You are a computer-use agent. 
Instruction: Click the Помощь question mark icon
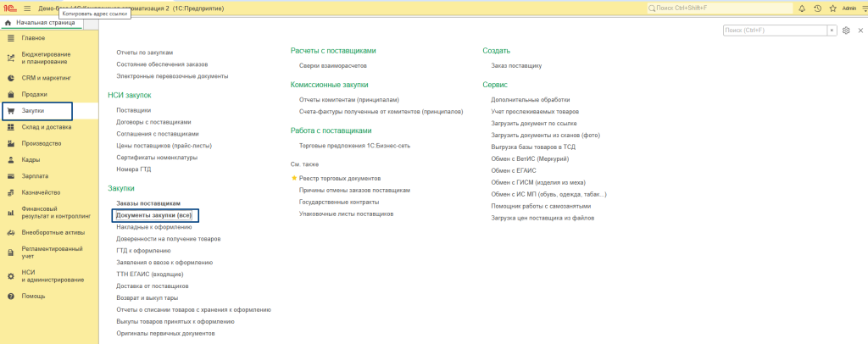click(11, 296)
